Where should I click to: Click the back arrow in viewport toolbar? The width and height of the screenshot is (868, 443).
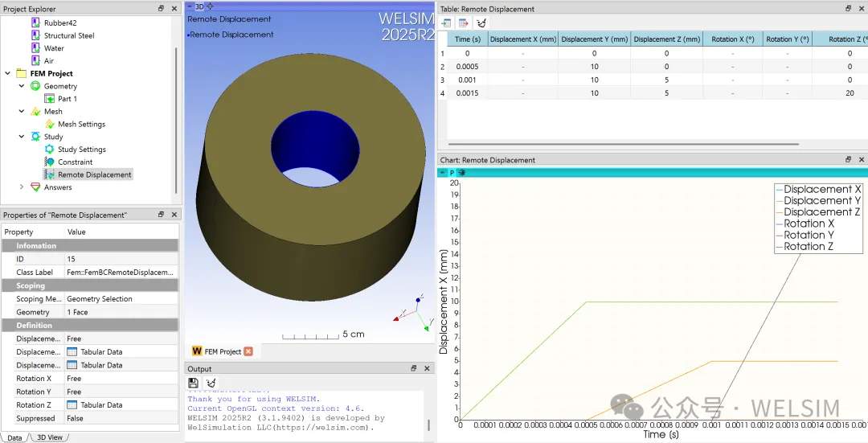190,6
